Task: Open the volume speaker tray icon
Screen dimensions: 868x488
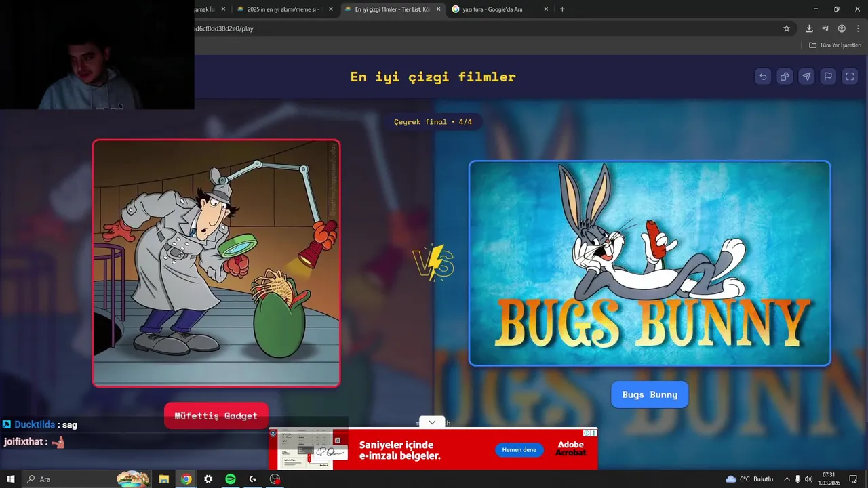Action: pyautogui.click(x=808, y=479)
